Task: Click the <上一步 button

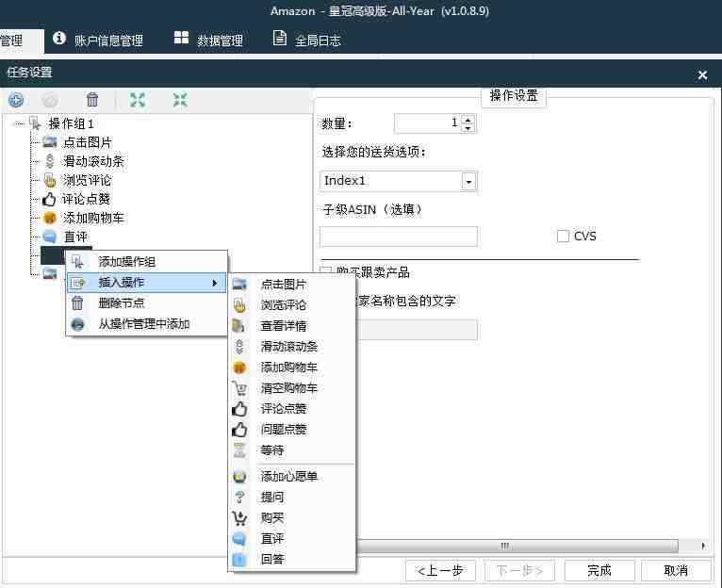Action: pyautogui.click(x=440, y=571)
